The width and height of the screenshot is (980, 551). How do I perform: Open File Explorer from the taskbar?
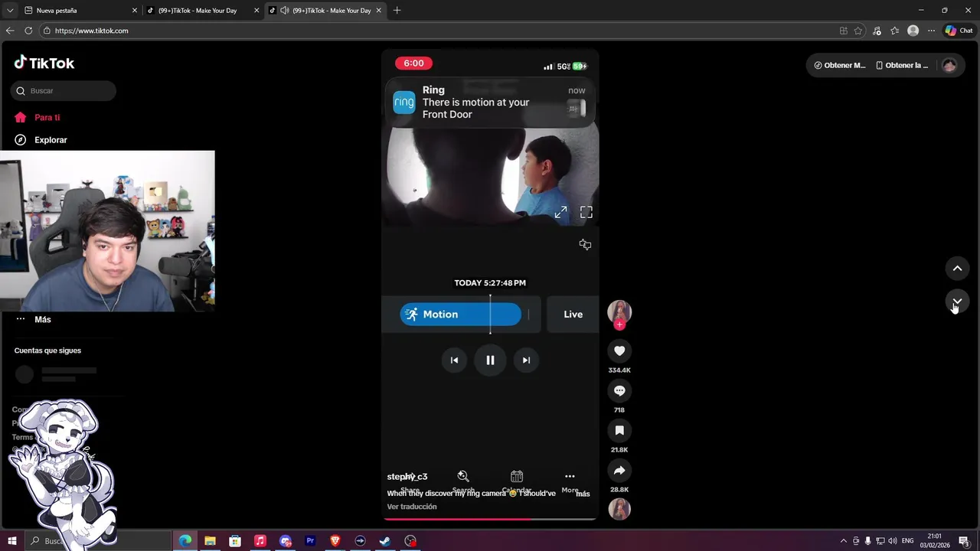click(x=210, y=541)
